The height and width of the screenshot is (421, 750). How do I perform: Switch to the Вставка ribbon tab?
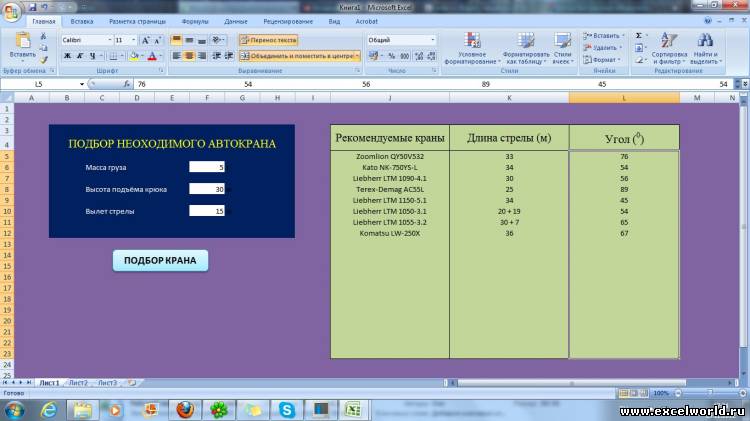(82, 22)
